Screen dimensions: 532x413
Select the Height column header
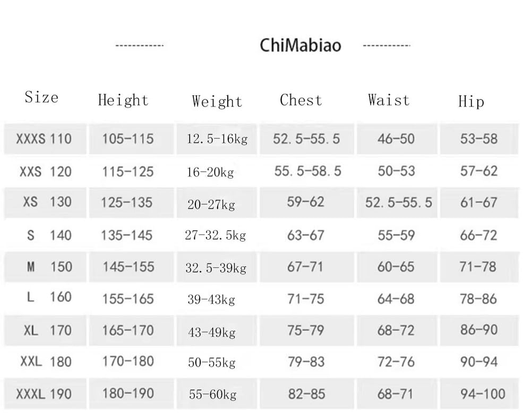click(123, 100)
